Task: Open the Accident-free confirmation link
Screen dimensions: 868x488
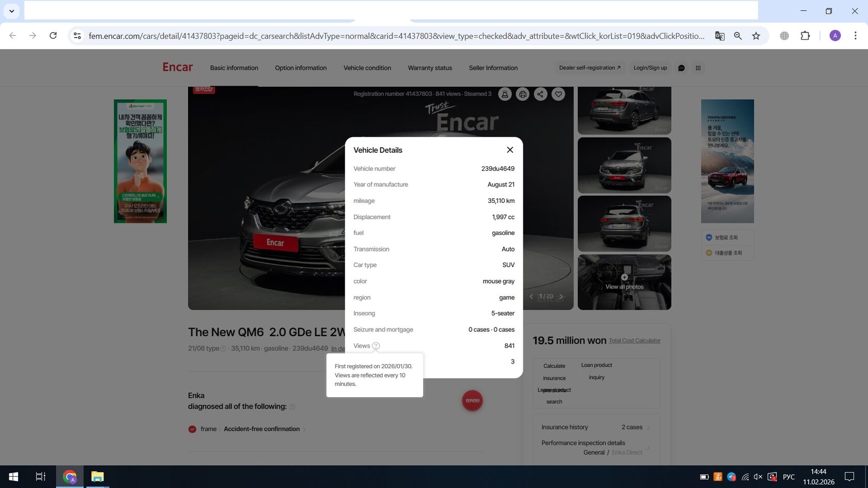Action: point(265,429)
